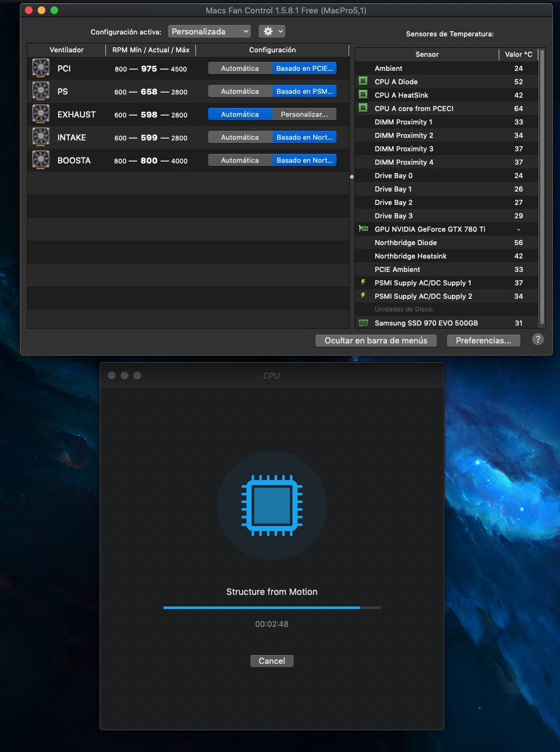Select the Drive Bay 1 row

pyautogui.click(x=447, y=189)
